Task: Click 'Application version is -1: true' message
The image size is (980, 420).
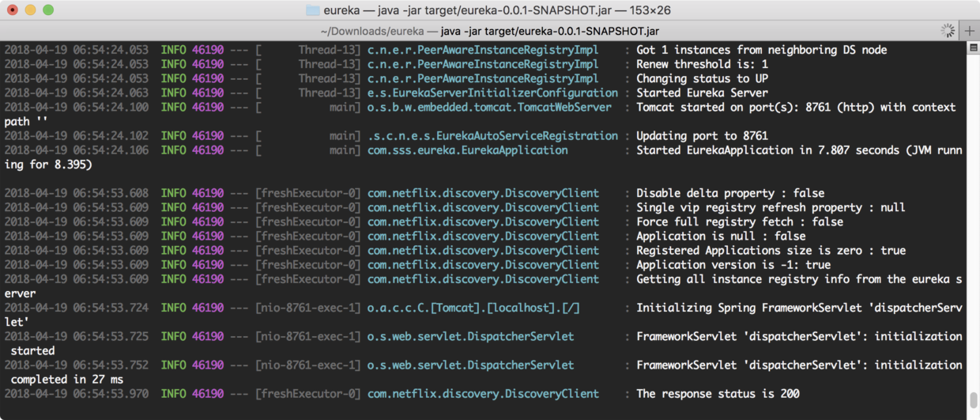Action: click(733, 264)
